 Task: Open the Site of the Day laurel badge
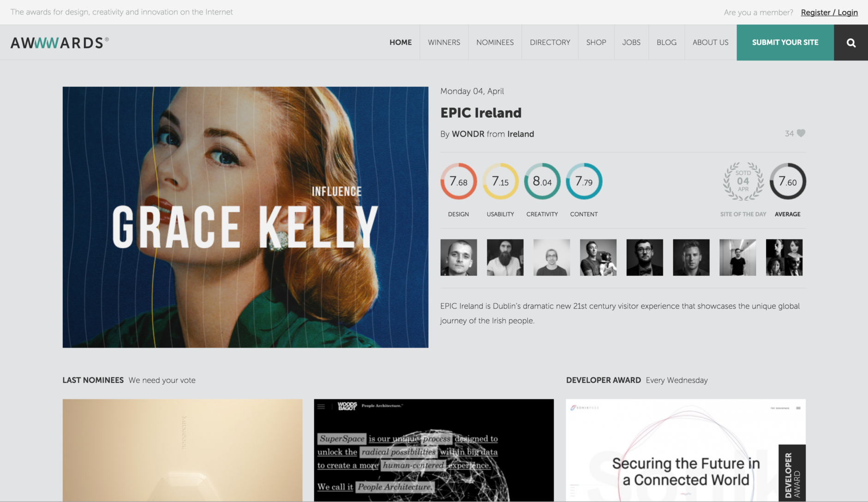743,181
